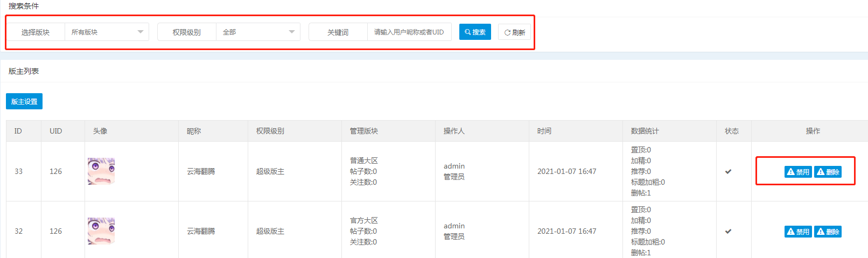The width and height of the screenshot is (868, 258).
Task: Open the 版主设置 button
Action: tap(24, 101)
